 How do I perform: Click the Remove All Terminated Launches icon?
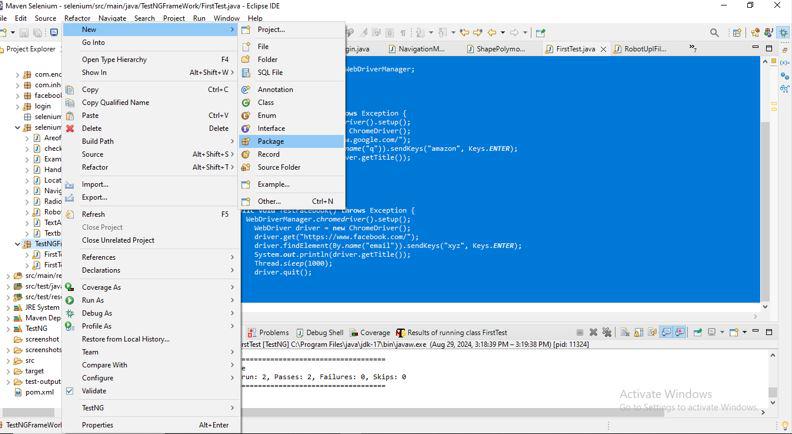click(607, 332)
